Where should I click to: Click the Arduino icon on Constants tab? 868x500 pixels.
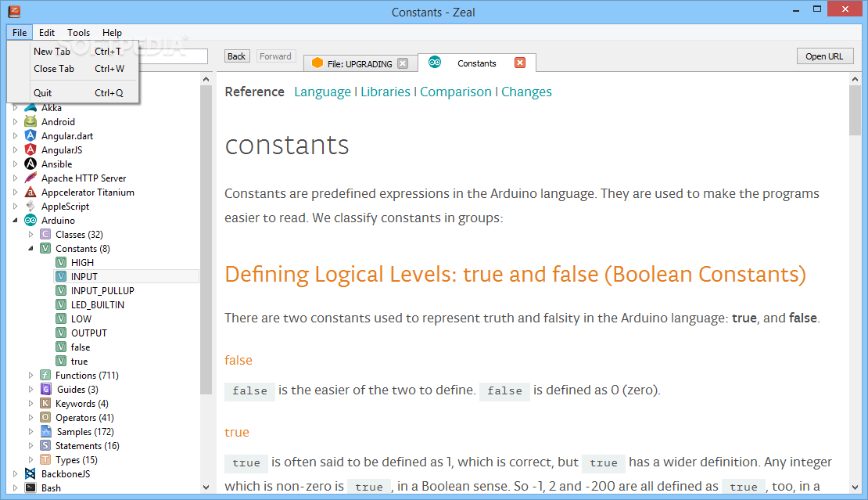click(x=435, y=63)
